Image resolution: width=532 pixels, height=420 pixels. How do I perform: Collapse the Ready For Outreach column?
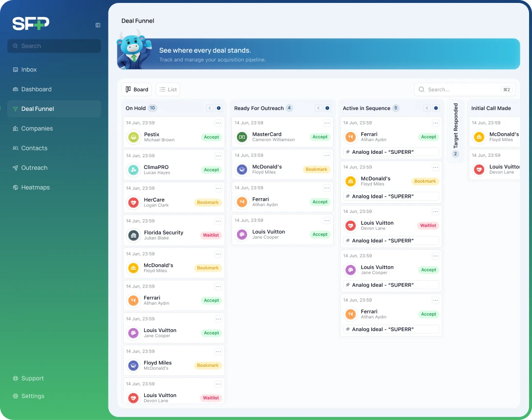tap(318, 108)
